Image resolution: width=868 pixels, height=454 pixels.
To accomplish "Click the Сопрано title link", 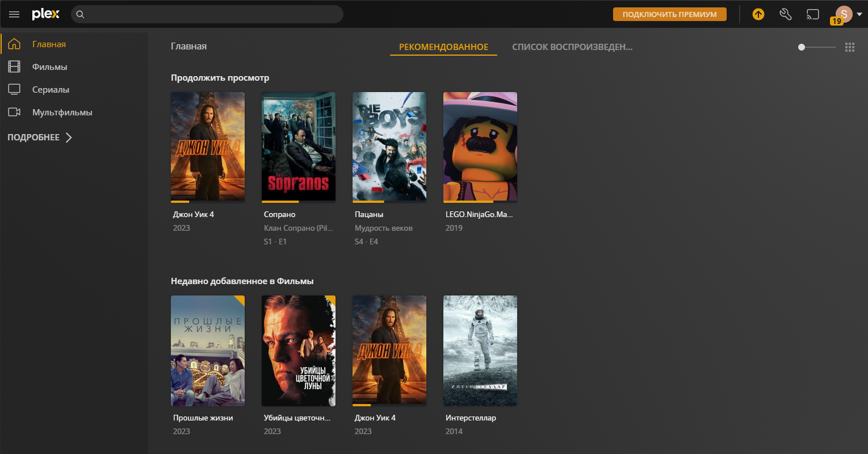I will coord(280,214).
